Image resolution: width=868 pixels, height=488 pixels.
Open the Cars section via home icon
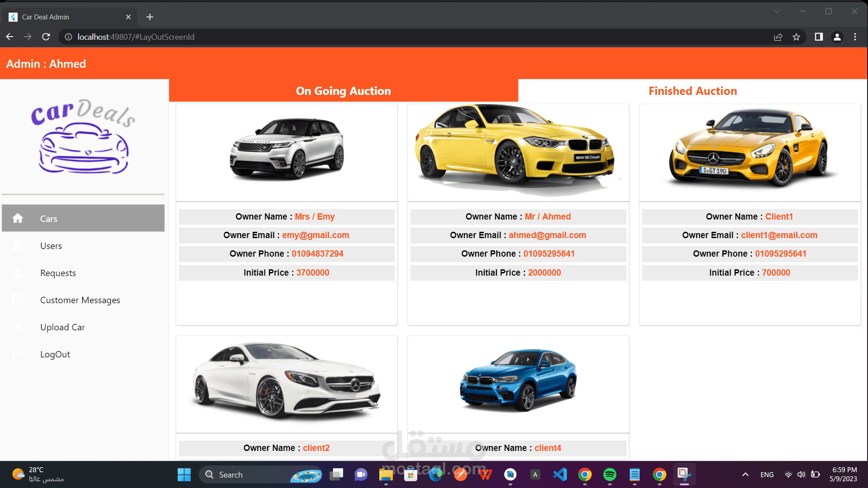18,218
